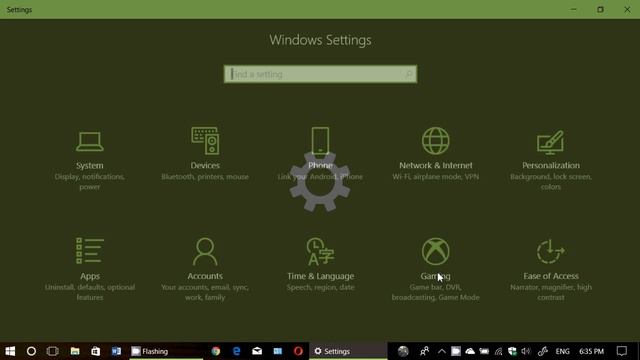Open Cortana search circle on taskbar
The height and width of the screenshot is (360, 640).
(x=31, y=351)
